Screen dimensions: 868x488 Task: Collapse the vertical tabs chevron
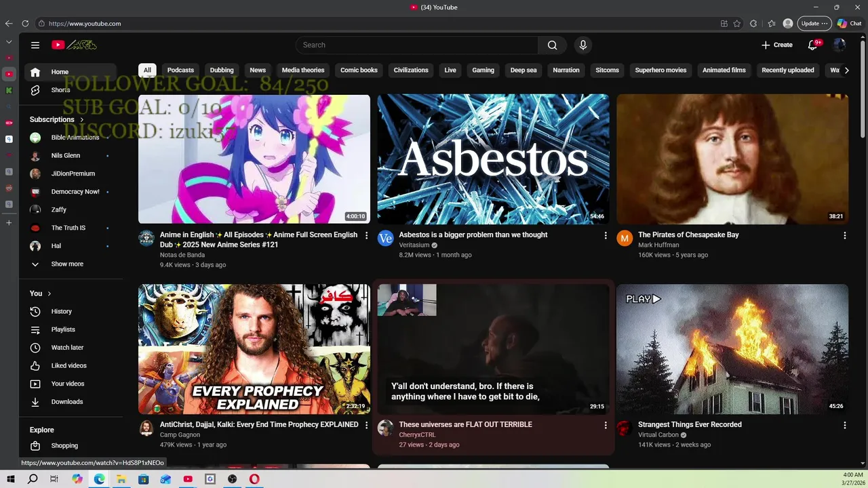[x=9, y=42]
